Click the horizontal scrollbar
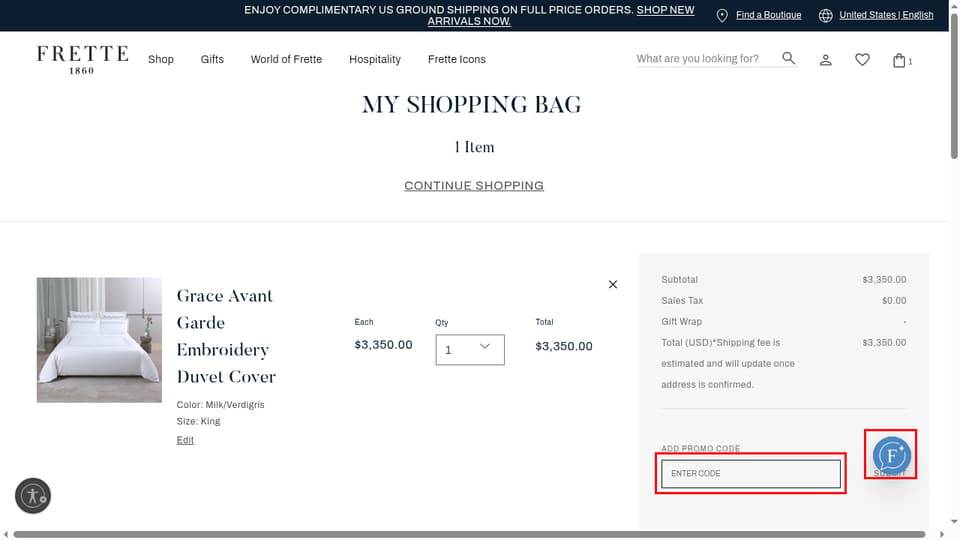 coord(469,534)
